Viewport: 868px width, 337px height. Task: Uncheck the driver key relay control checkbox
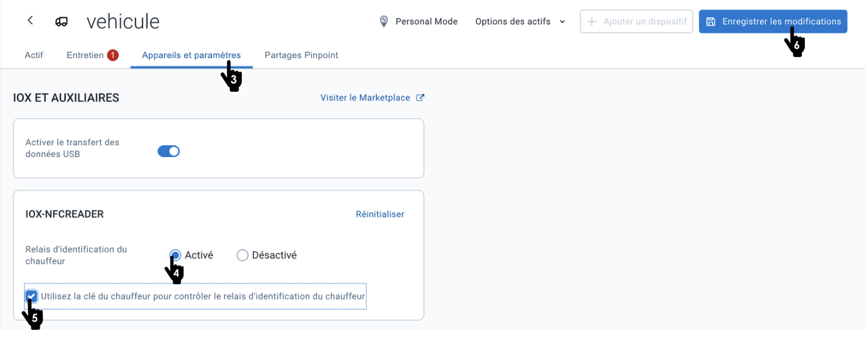[x=32, y=296]
